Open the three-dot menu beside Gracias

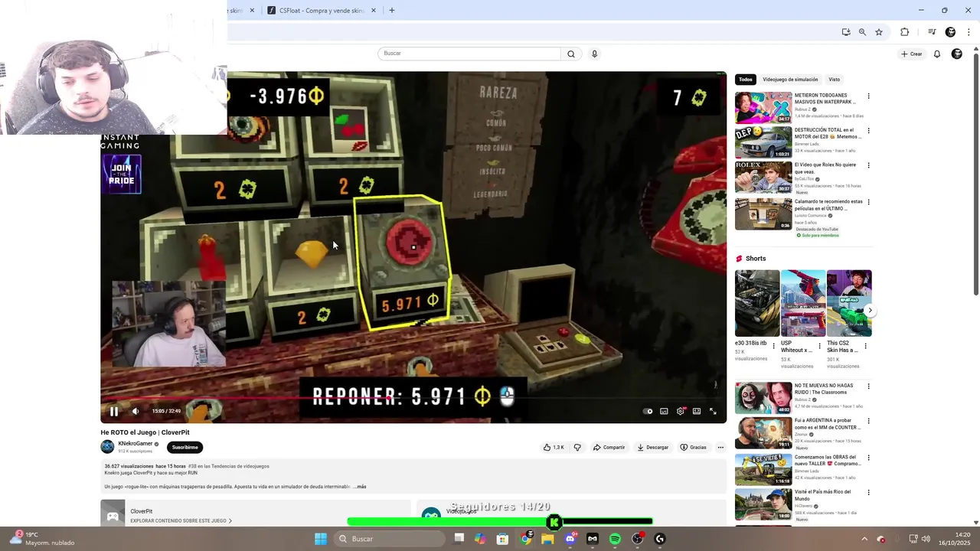(720, 447)
